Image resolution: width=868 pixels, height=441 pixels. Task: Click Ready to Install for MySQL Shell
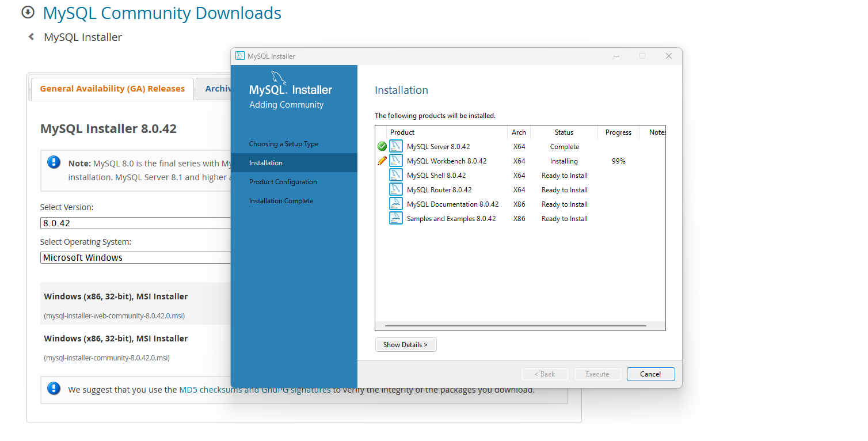(565, 176)
